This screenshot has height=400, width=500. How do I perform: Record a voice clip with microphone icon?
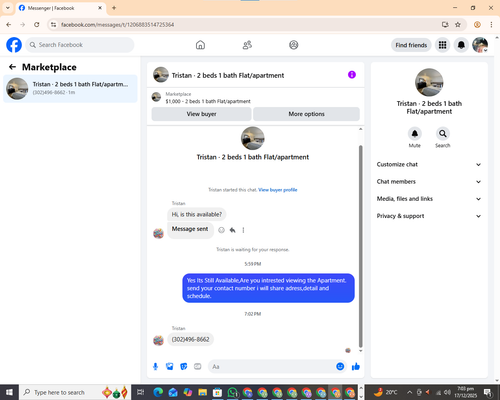tap(155, 367)
